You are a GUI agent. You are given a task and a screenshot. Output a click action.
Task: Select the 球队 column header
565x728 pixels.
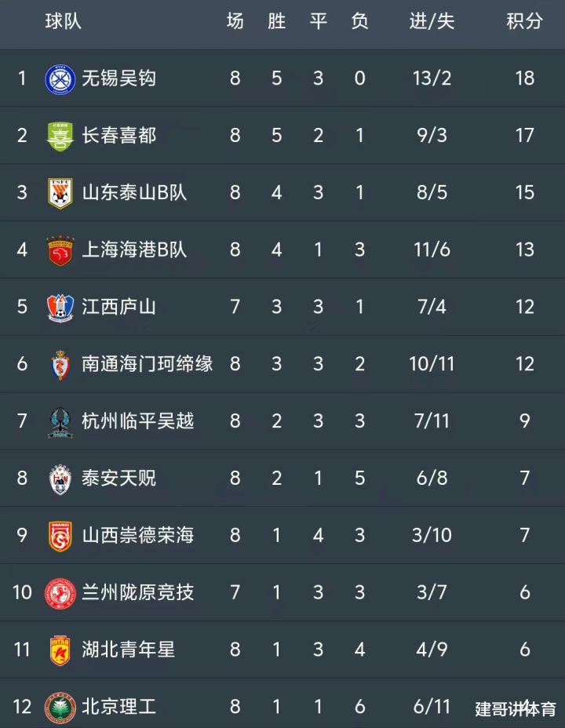[63, 21]
